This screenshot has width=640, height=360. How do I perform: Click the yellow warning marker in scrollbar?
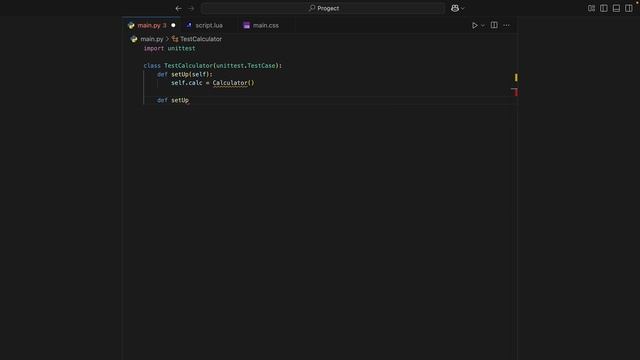tap(516, 77)
